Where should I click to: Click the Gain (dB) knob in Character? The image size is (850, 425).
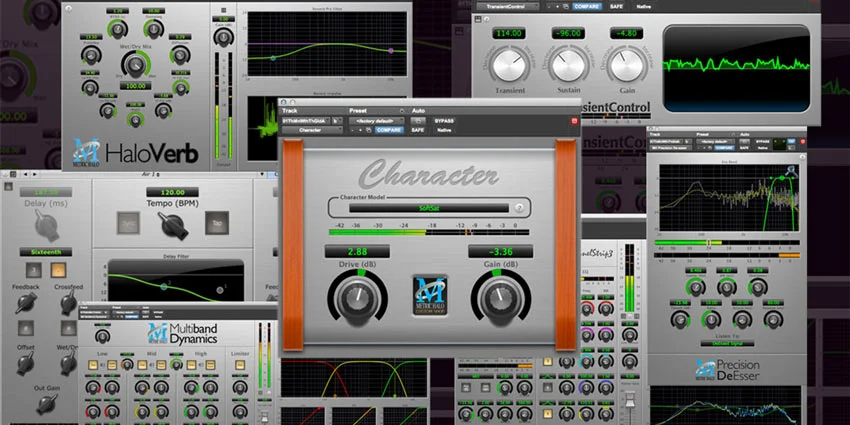pos(500,296)
